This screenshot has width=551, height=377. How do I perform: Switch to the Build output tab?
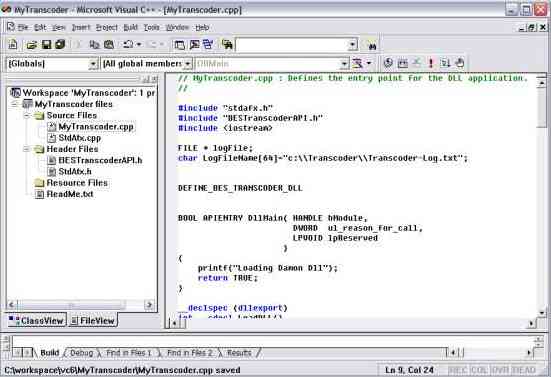pyautogui.click(x=50, y=353)
